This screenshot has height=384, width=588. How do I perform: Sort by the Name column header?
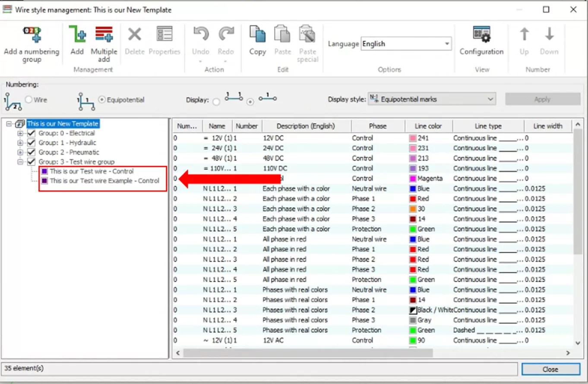217,126
